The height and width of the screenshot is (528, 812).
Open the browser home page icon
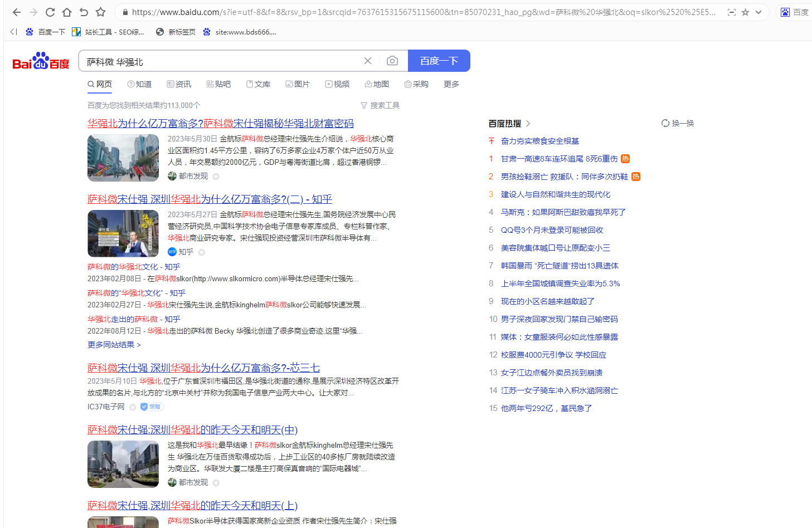point(67,12)
